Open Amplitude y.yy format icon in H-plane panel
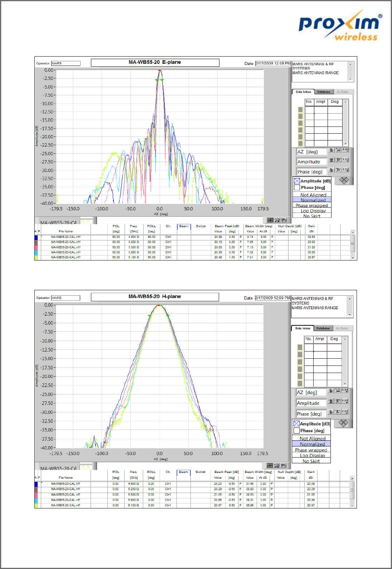The height and width of the screenshot is (569, 392). 345,401
